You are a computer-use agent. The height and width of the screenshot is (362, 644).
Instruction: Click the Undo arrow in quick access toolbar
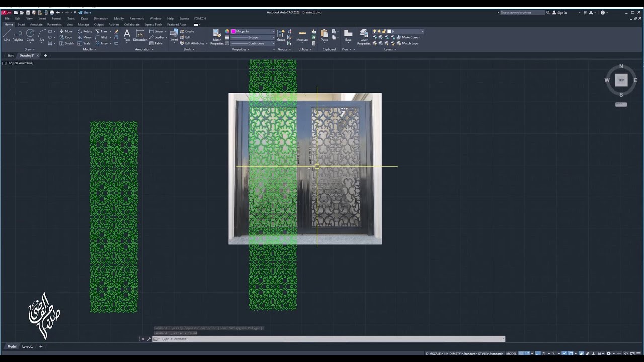click(58, 12)
